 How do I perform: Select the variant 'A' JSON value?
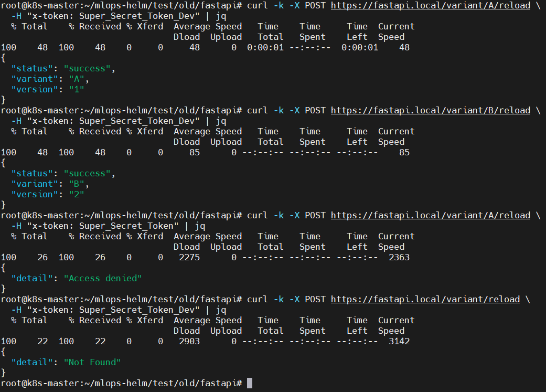pos(76,79)
